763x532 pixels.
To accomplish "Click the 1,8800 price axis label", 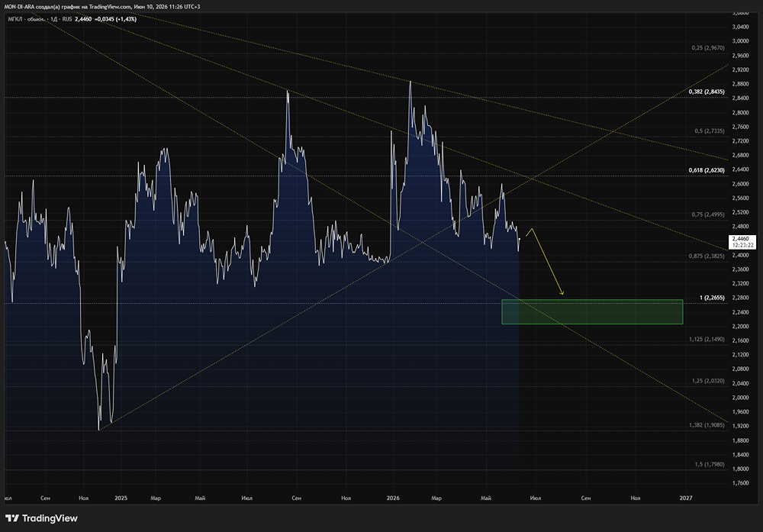I will point(740,440).
